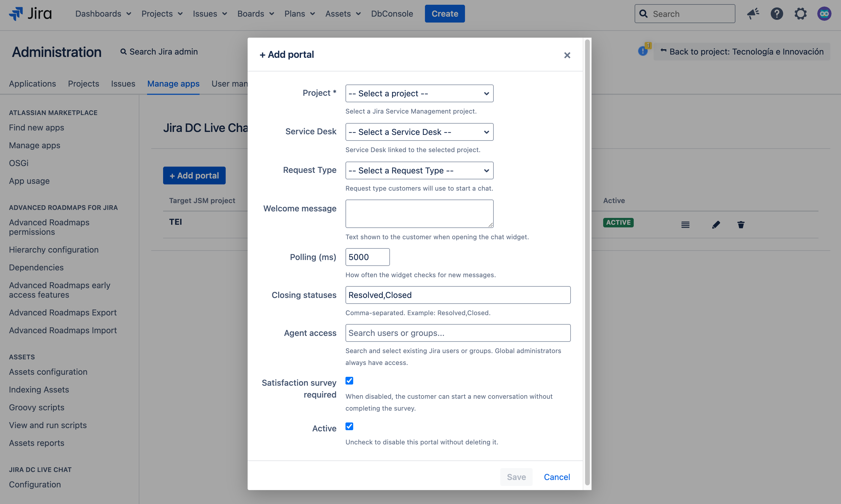
Task: Close the Add portal dialog with X
Action: point(567,55)
